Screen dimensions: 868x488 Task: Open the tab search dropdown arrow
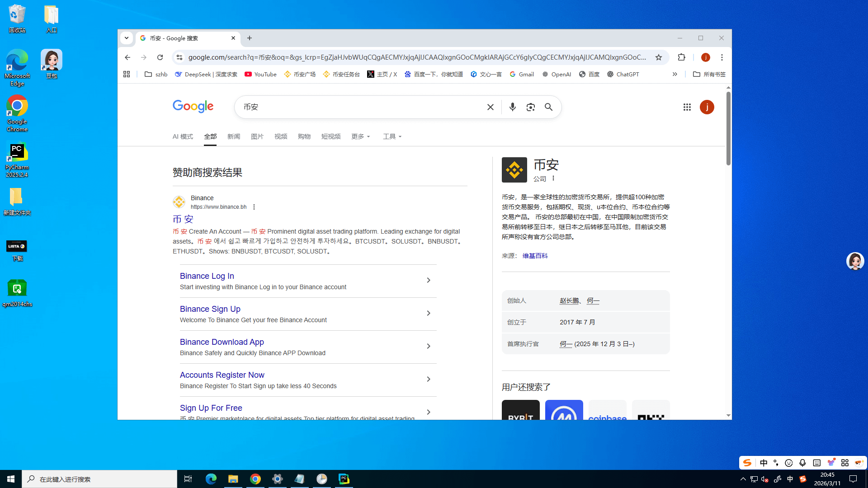click(x=127, y=38)
